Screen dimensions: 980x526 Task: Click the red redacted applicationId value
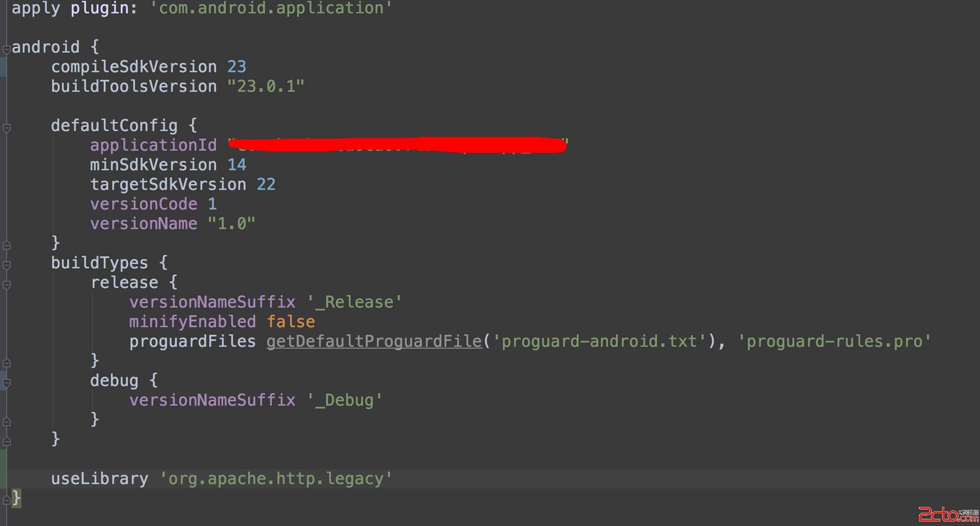tap(396, 145)
